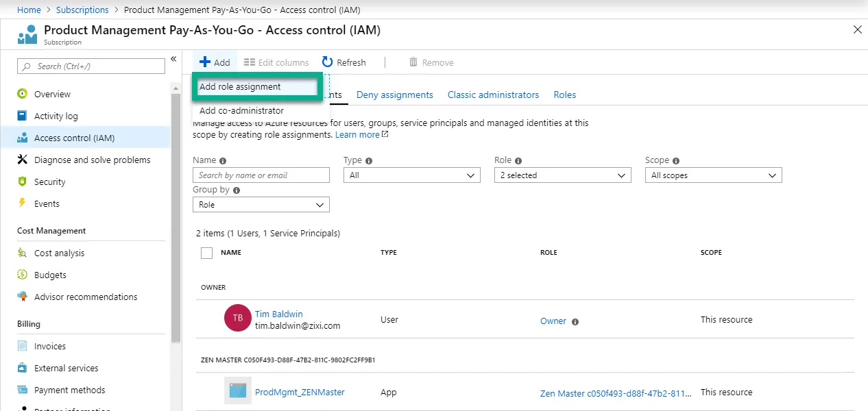Image resolution: width=868 pixels, height=411 pixels.
Task: Open the Role filter showing 2 selected
Action: click(x=562, y=175)
